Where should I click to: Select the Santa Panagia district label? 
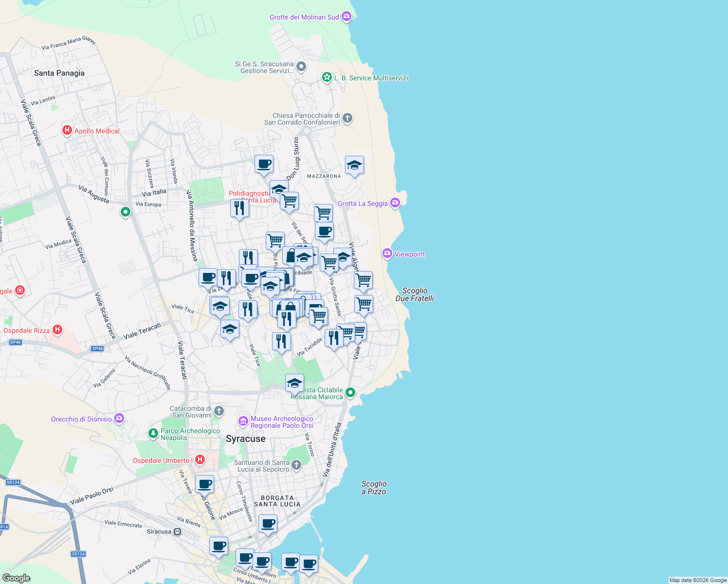[59, 73]
